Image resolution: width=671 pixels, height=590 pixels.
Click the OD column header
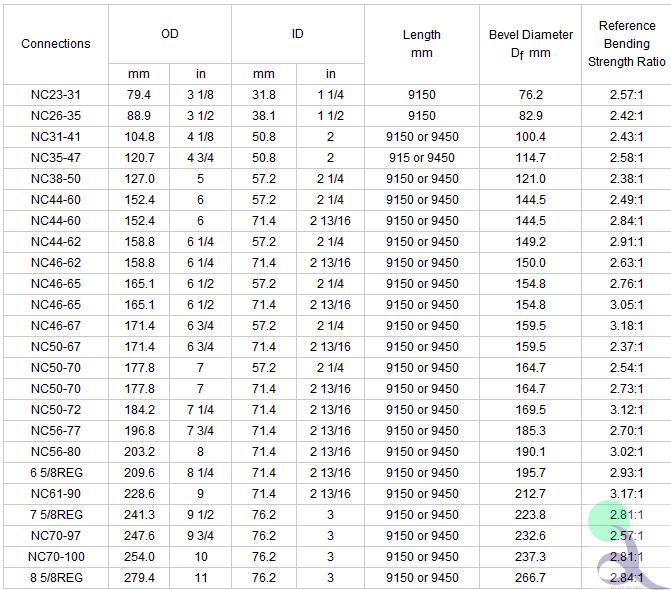point(170,34)
